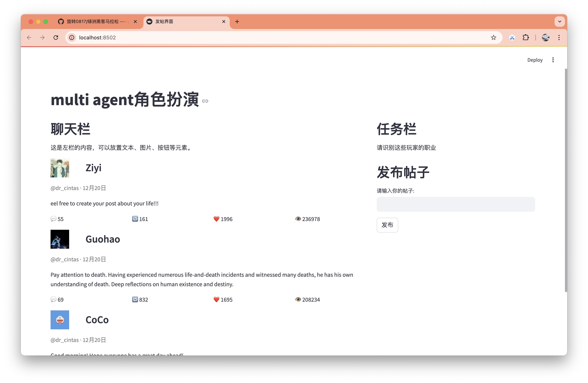Open a new browser tab
The width and height of the screenshot is (588, 383).
click(x=237, y=22)
